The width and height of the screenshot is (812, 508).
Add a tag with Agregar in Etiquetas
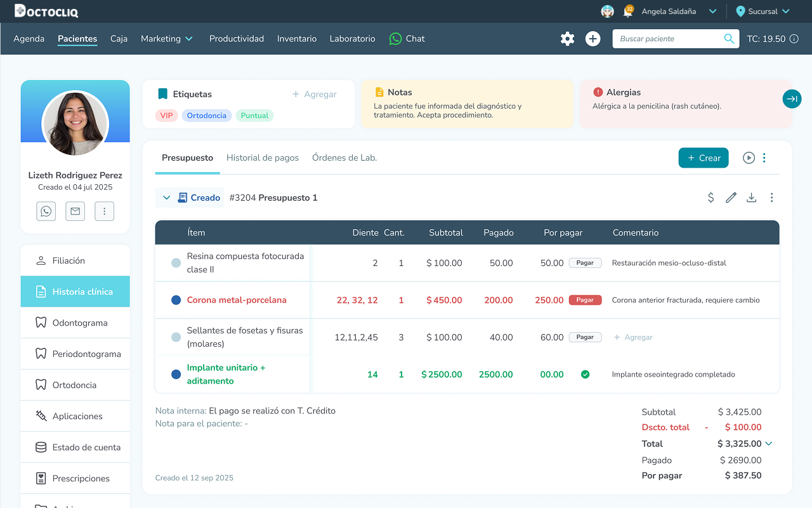[x=314, y=94]
